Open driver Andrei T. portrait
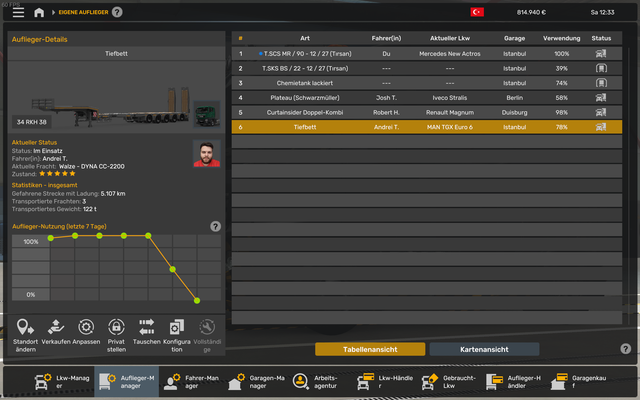640x400 pixels. (x=207, y=153)
